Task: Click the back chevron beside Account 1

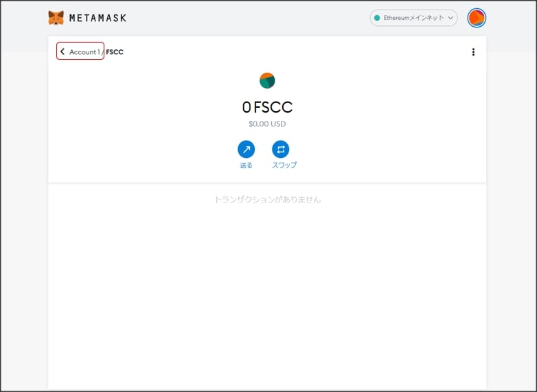Action: [62, 51]
